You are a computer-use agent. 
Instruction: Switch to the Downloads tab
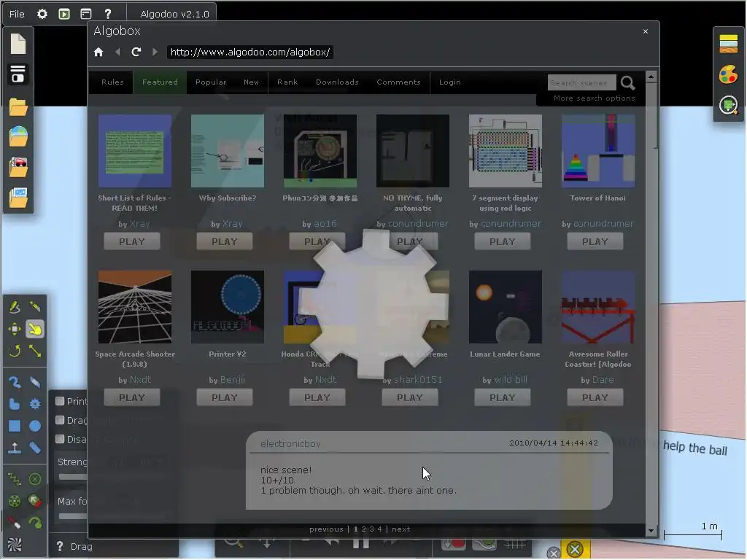(337, 82)
